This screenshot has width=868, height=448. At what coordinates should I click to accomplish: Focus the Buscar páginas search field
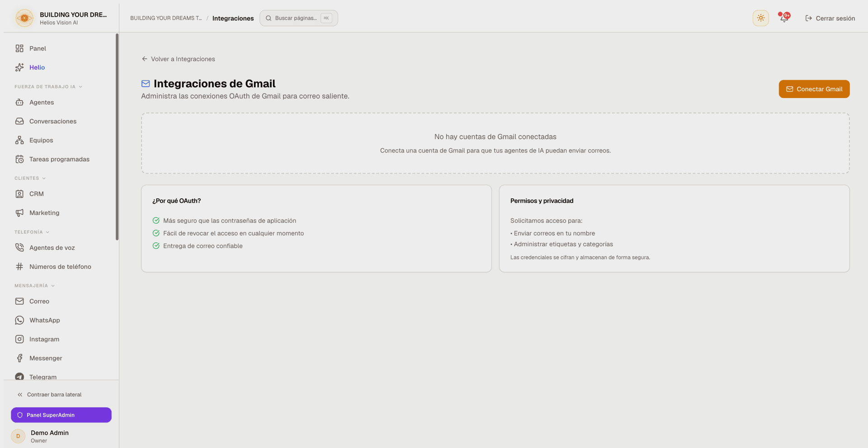pyautogui.click(x=298, y=18)
